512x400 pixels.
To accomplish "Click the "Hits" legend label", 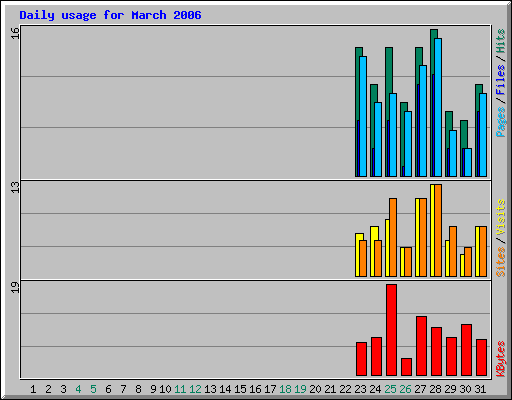I will pyautogui.click(x=500, y=41).
